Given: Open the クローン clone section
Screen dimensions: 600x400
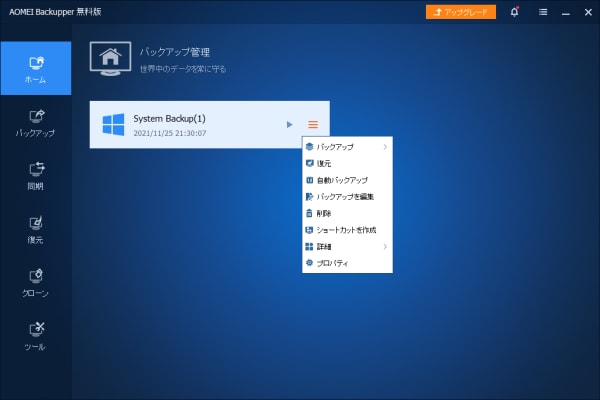Looking at the screenshot, I should tap(36, 283).
